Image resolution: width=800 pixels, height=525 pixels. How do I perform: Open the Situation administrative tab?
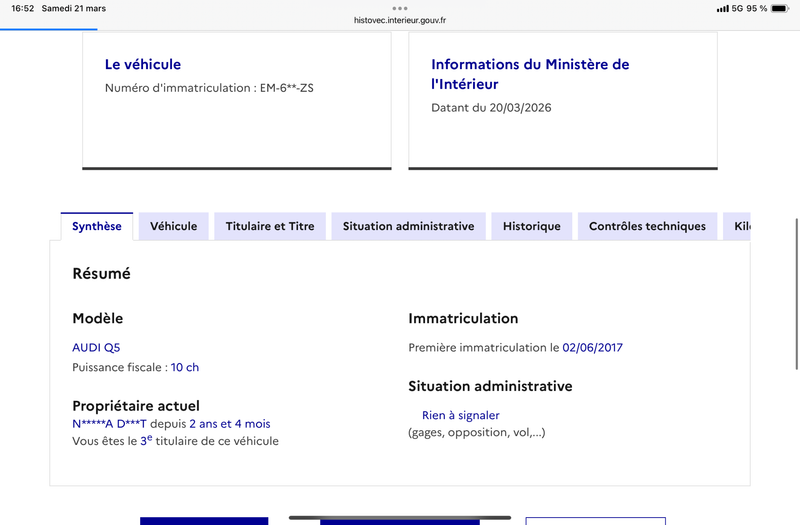pos(408,226)
